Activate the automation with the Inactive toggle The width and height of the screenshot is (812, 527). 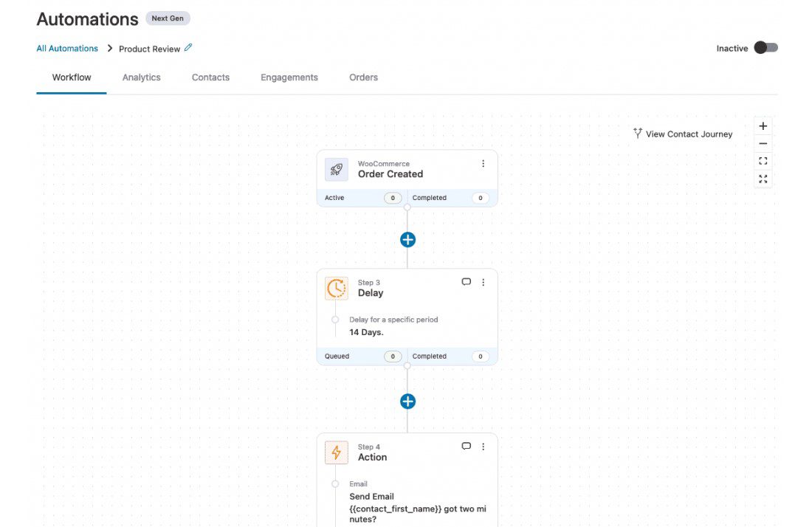[765, 46]
